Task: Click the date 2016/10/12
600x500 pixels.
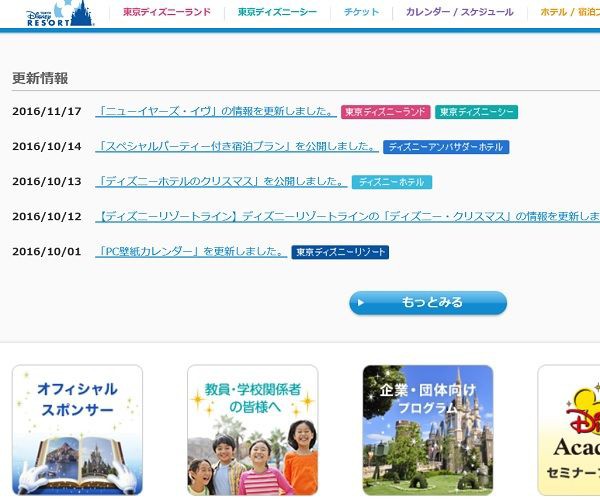Action: 47,217
